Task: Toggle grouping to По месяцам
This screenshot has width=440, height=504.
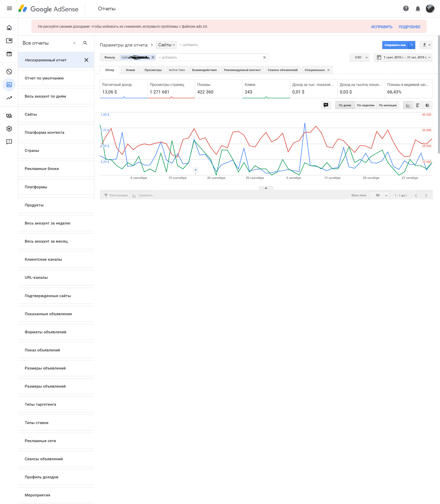Action: (x=388, y=105)
